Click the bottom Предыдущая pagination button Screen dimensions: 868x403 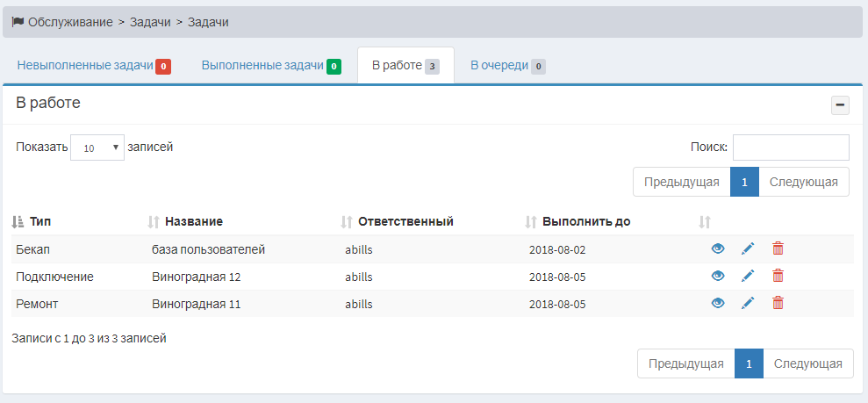click(685, 363)
